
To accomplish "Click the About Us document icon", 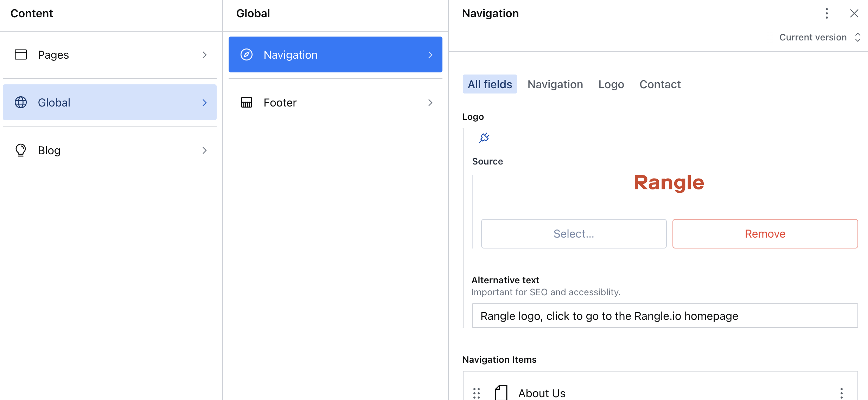I will click(501, 393).
